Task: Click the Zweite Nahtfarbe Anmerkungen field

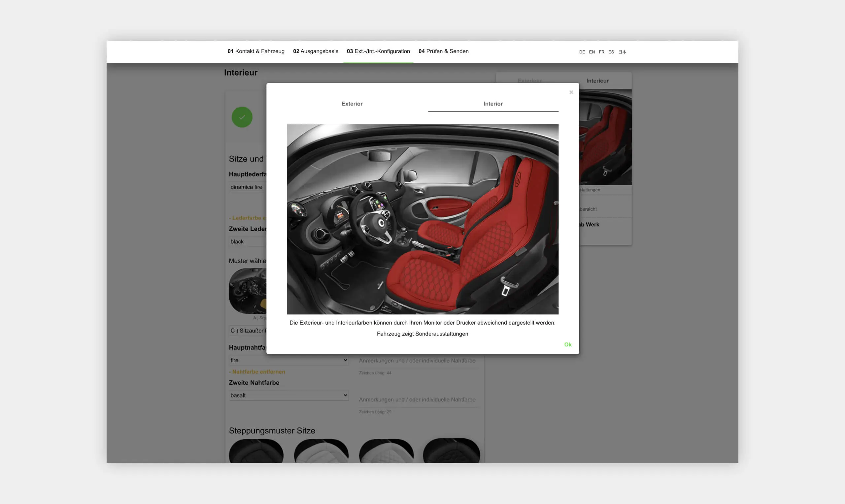Action: coord(418,400)
